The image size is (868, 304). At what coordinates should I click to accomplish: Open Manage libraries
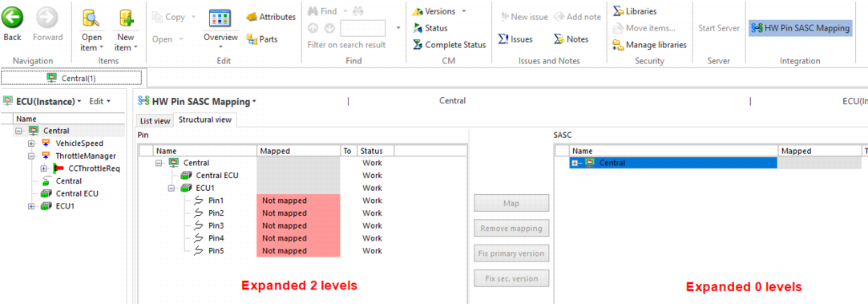click(x=649, y=45)
